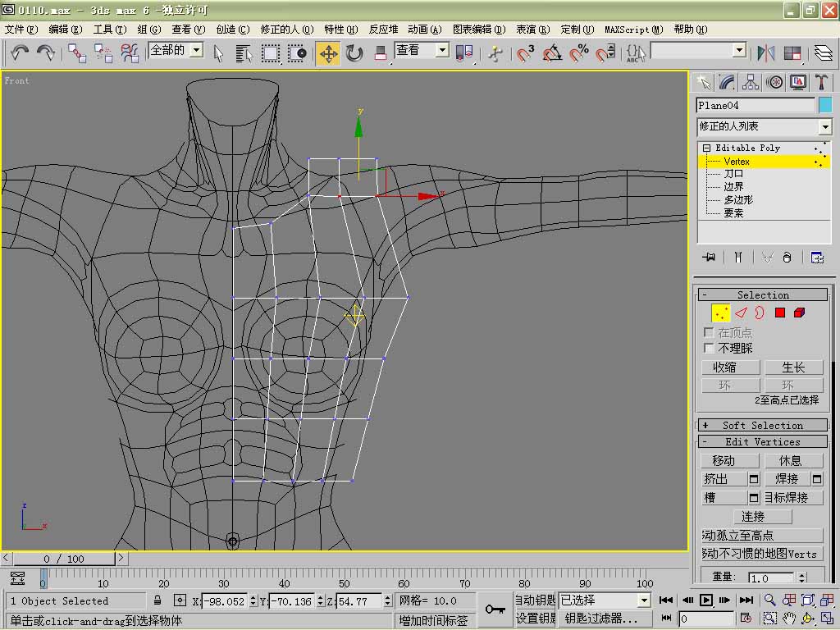Collapse the Edit Vertices rollout
The image size is (840, 630).
click(x=763, y=442)
